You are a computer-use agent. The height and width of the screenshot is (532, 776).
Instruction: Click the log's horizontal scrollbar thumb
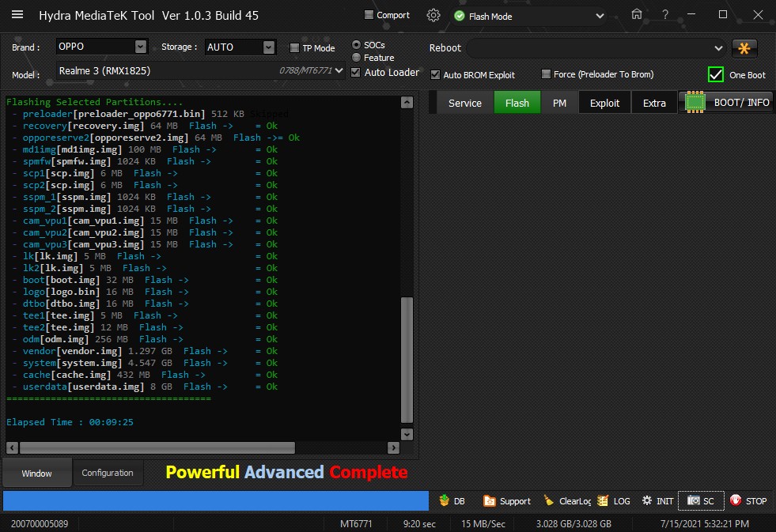pyautogui.click(x=157, y=448)
